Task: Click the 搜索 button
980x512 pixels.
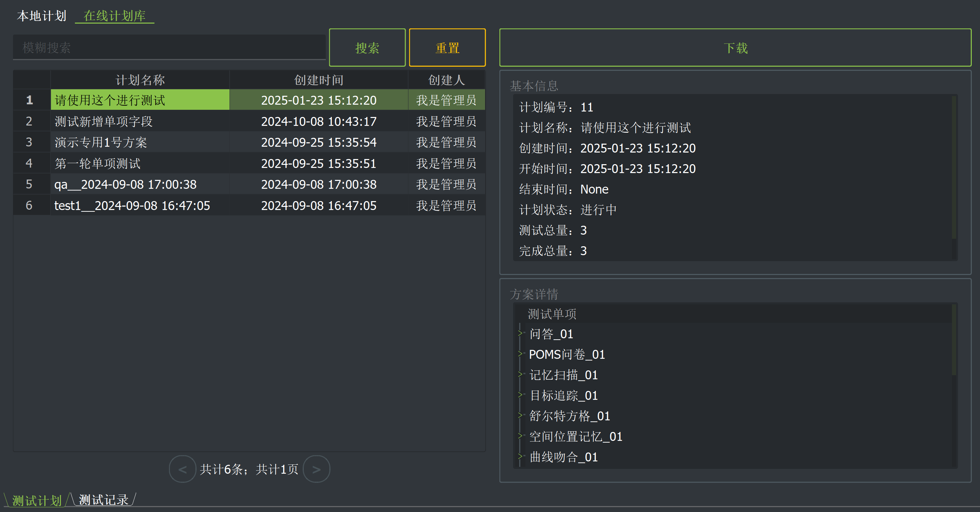Action: pyautogui.click(x=367, y=48)
